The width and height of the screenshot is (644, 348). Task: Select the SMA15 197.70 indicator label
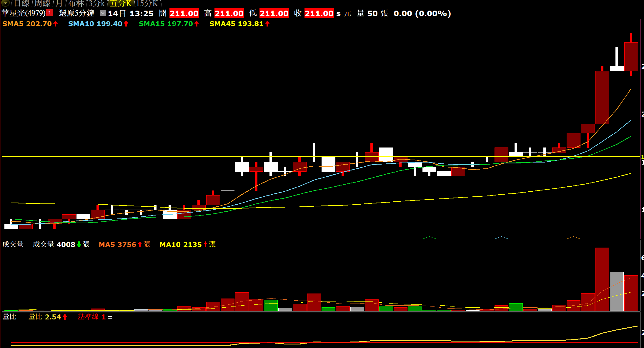(x=166, y=24)
